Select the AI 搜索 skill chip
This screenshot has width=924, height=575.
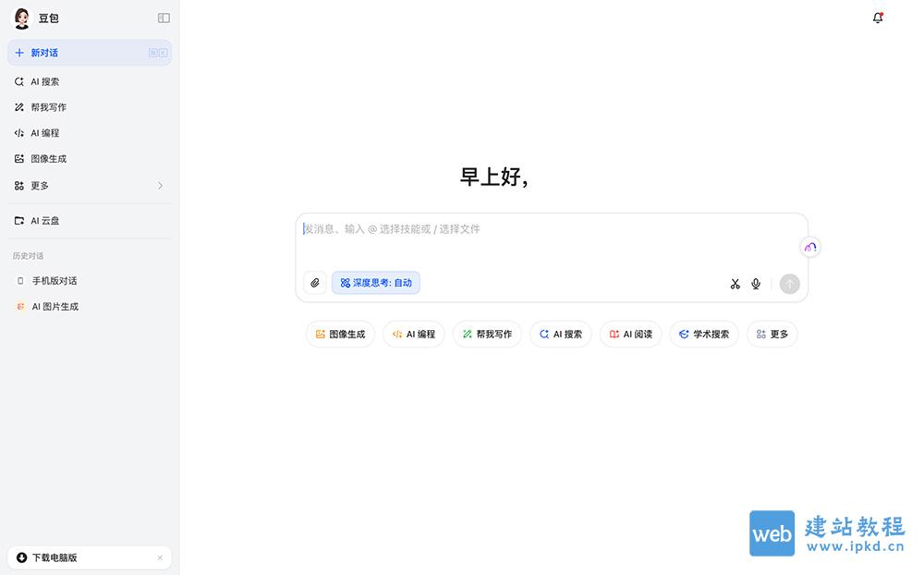tap(561, 335)
